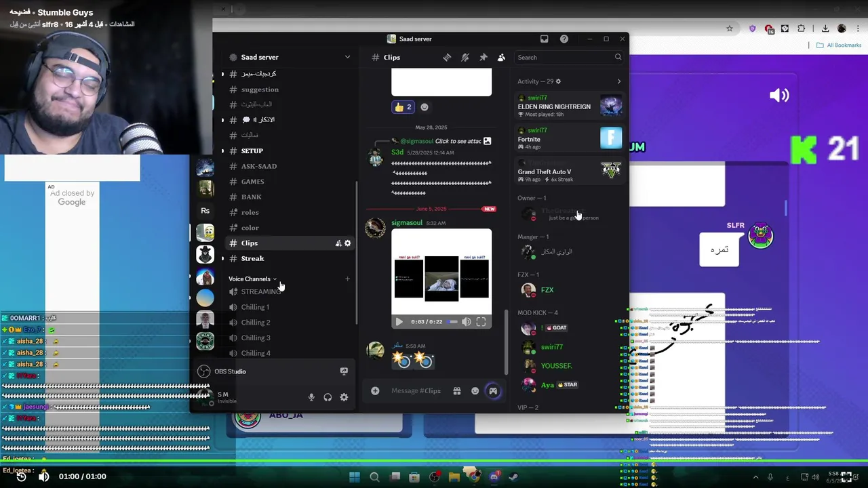Collapse the Voice Channels category

pos(252,279)
